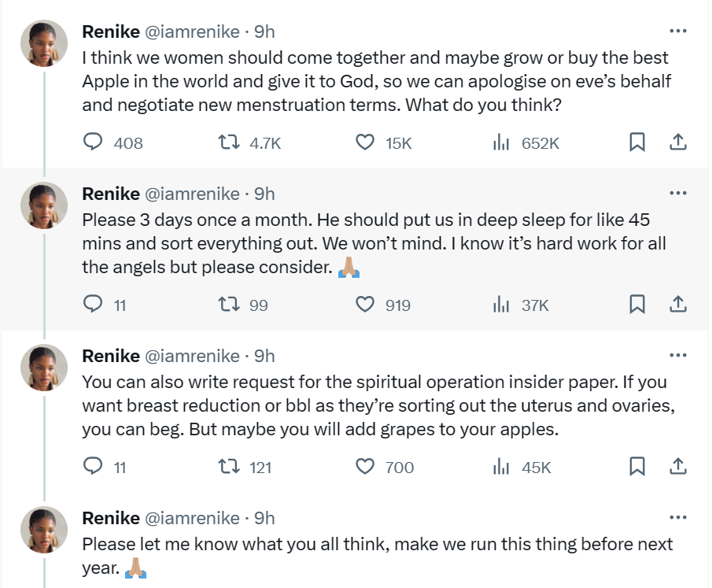Like the tweet with 15K likes
Screen dimensions: 712x588
[364, 142]
